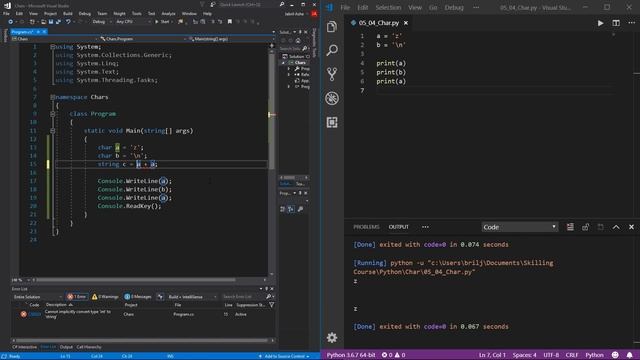
Task: Open the notifications bell in VS Code
Action: (x=629, y=355)
